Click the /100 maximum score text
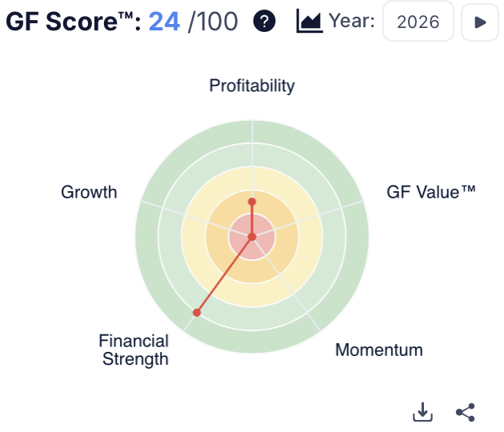Viewport: 504px width, 432px height. (213, 22)
